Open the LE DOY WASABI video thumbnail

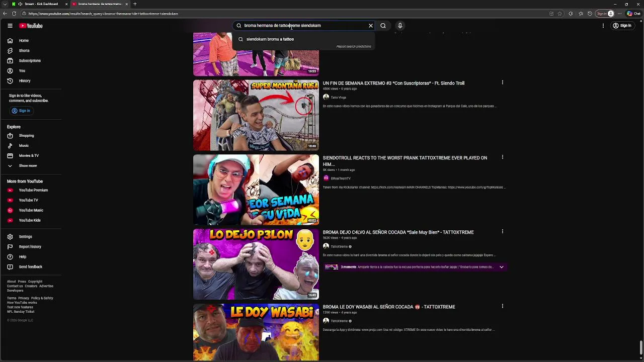tap(256, 332)
